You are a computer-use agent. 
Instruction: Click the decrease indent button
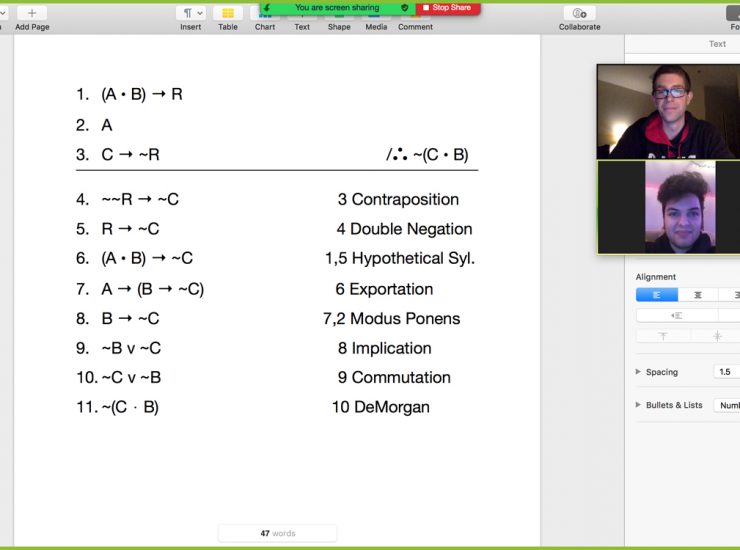pos(677,315)
